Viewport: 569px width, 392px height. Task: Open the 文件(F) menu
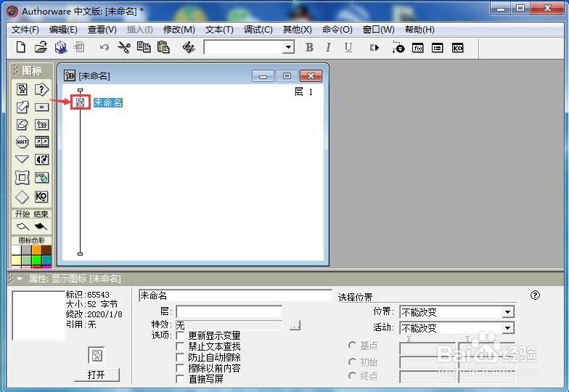click(x=25, y=30)
